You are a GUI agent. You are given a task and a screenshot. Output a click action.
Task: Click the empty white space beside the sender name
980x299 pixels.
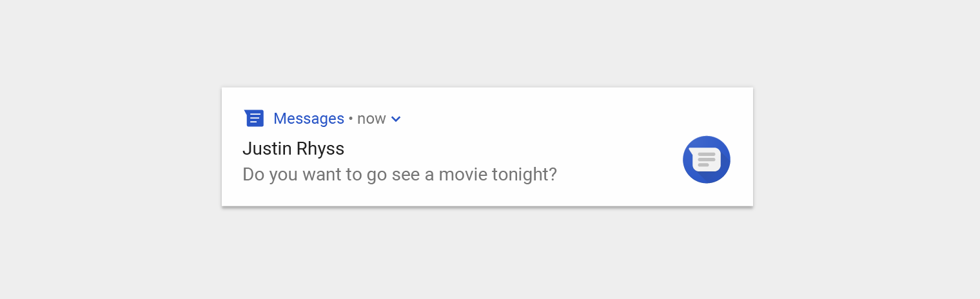(x=509, y=149)
